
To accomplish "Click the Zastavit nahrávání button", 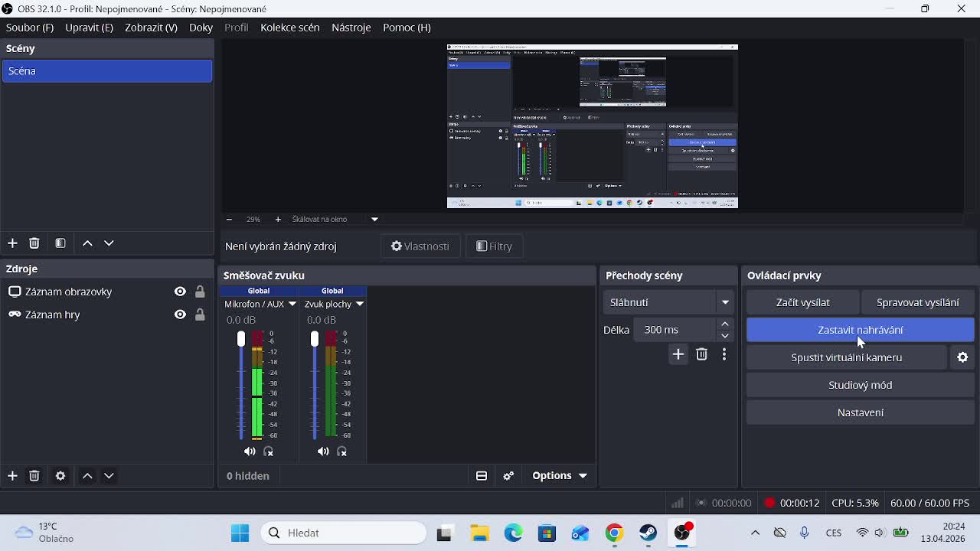I will 860,330.
